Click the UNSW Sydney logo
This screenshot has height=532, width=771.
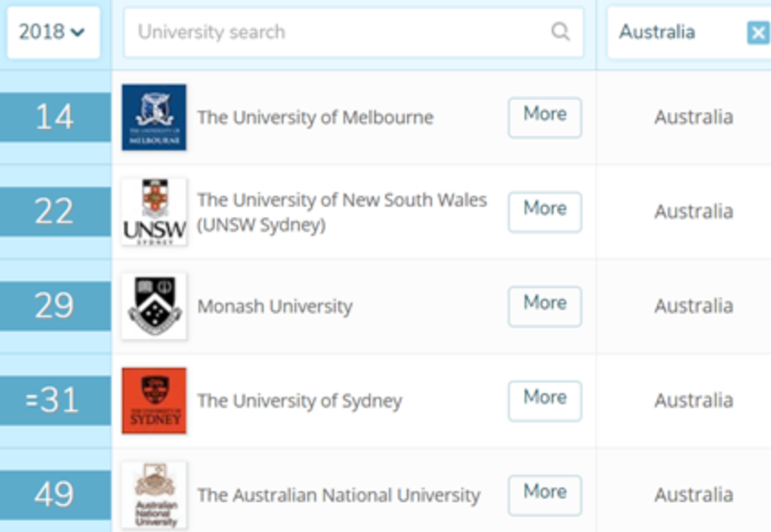pyautogui.click(x=154, y=211)
